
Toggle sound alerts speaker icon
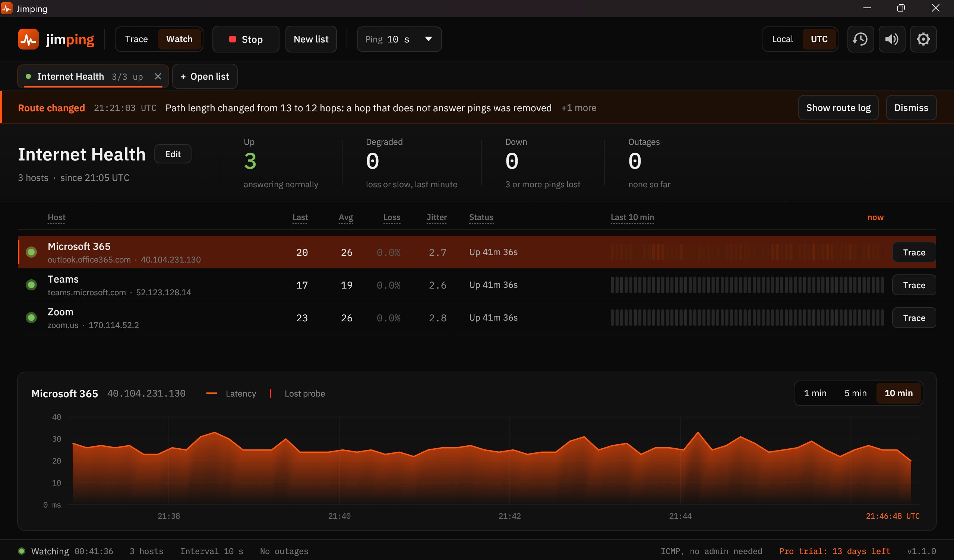(x=891, y=39)
